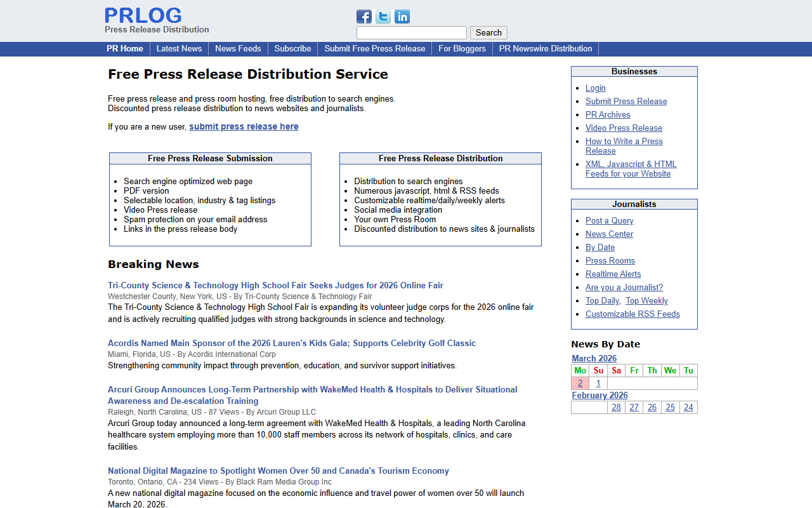Open By Date link
The image size is (812, 508).
click(x=600, y=247)
